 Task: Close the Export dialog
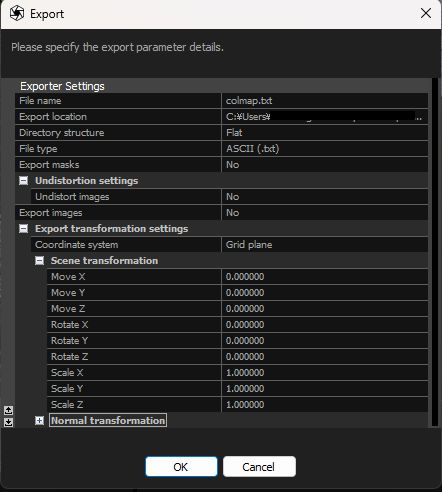(x=426, y=14)
